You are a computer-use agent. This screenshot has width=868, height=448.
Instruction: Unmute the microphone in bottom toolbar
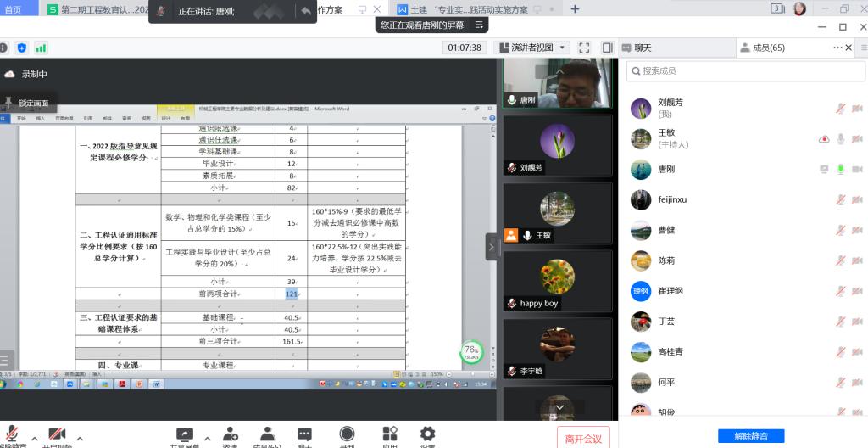(14, 435)
